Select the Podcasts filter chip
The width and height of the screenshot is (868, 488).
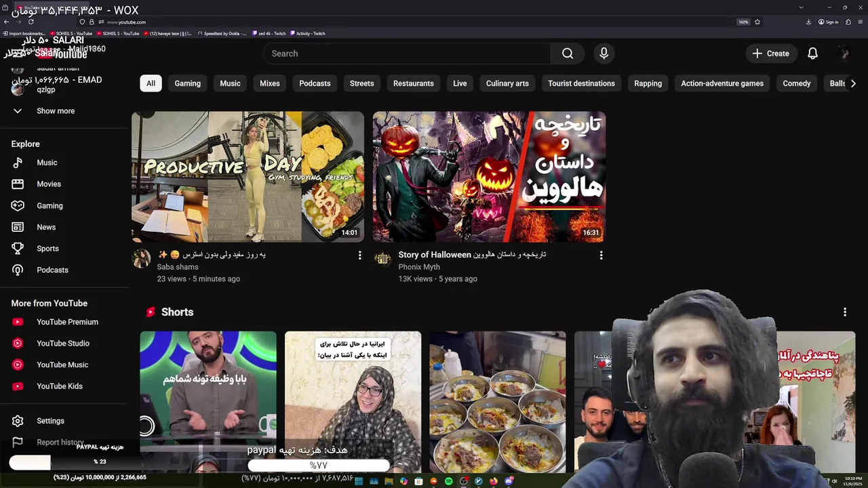(x=315, y=83)
